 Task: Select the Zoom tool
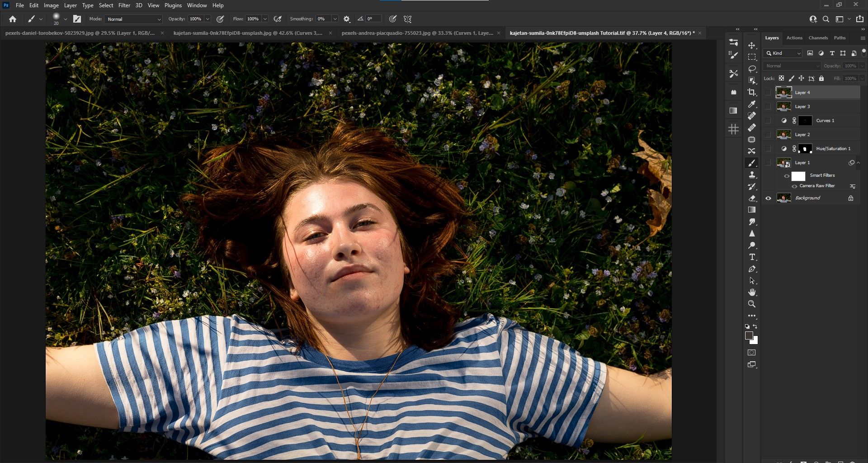click(752, 304)
